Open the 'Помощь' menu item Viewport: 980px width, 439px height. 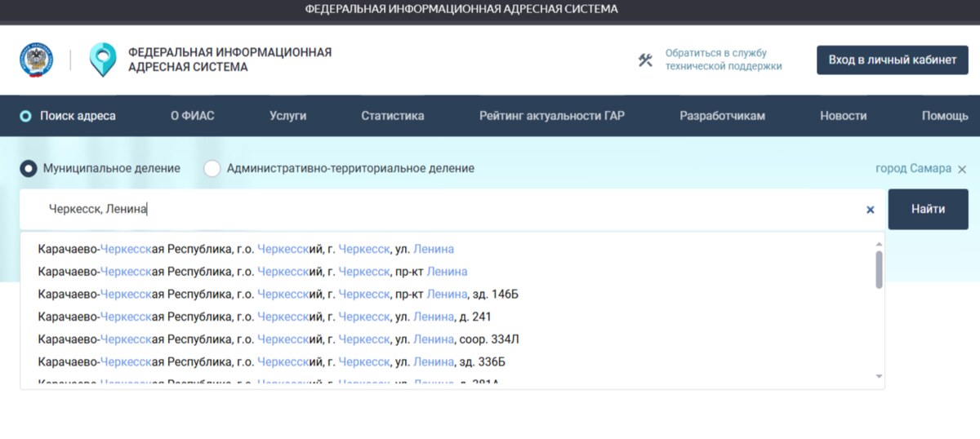[x=945, y=116]
